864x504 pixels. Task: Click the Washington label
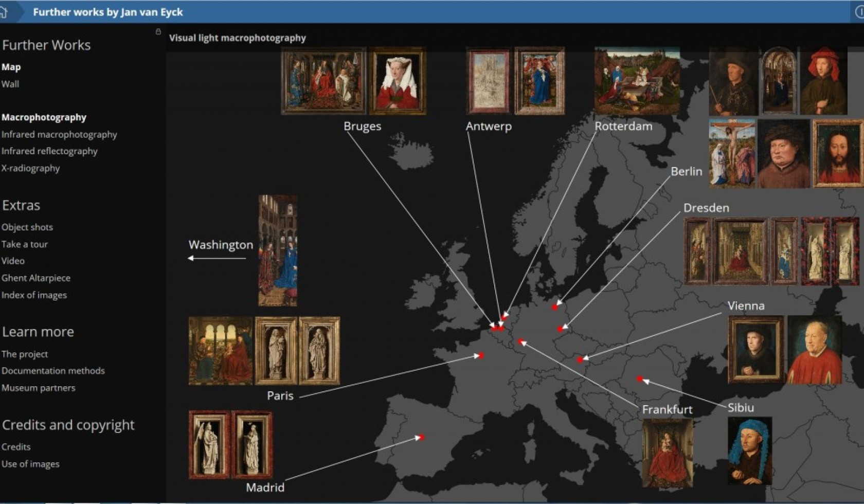(x=221, y=245)
